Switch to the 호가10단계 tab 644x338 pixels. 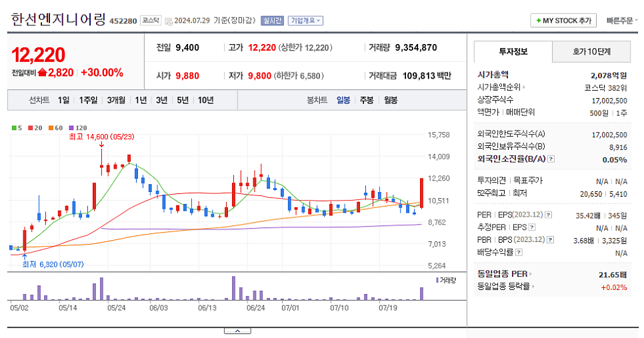click(x=591, y=52)
